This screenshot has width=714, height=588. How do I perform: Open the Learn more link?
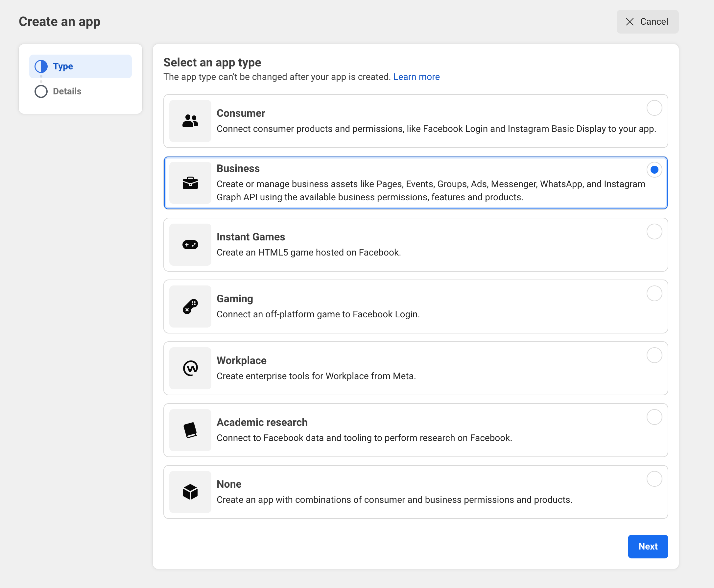416,77
